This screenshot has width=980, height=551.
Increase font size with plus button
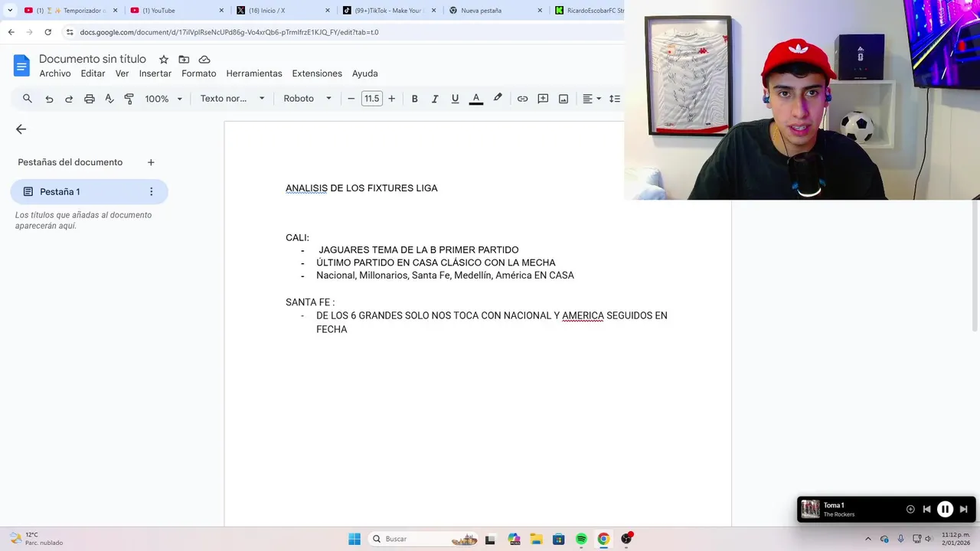(392, 99)
